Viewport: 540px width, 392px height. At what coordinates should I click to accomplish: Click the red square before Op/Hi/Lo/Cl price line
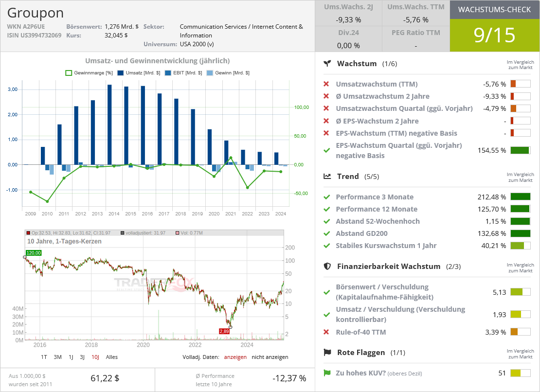pos(29,233)
